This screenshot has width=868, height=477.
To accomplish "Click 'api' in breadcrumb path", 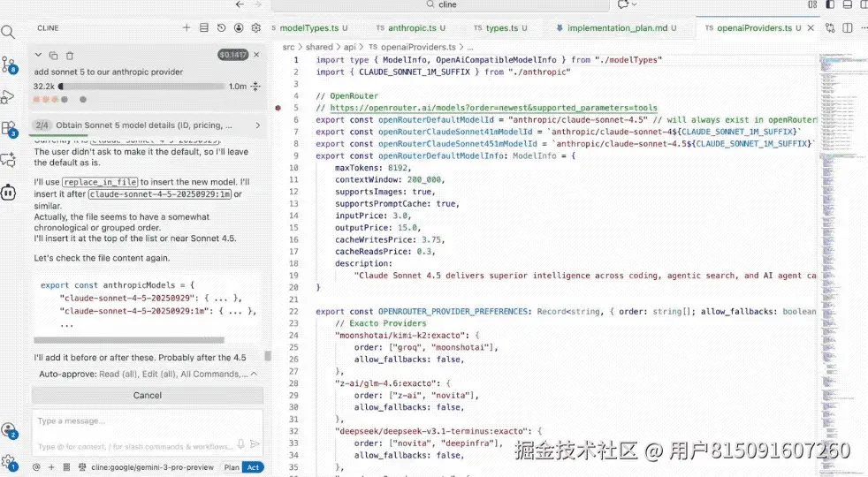I will click(350, 47).
